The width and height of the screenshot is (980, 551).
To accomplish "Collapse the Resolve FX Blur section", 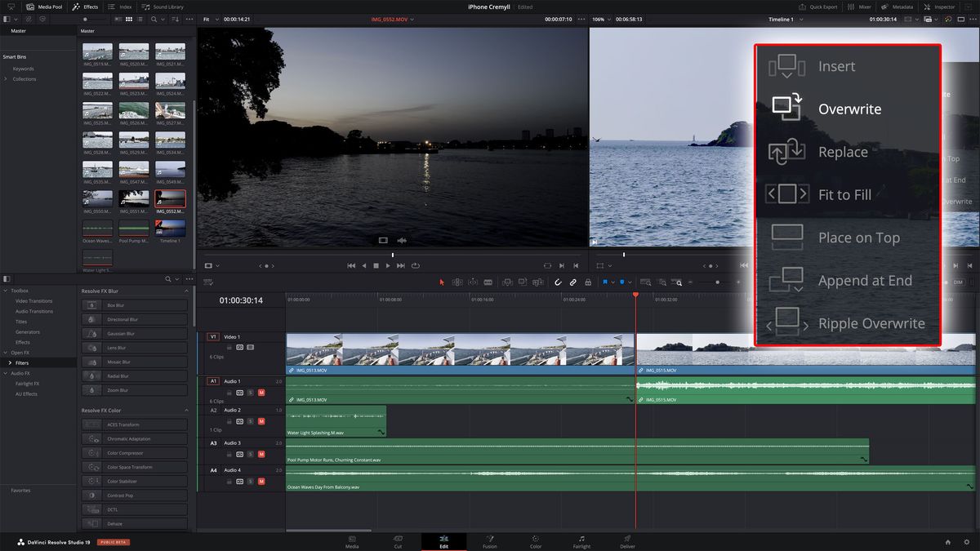I will (185, 291).
